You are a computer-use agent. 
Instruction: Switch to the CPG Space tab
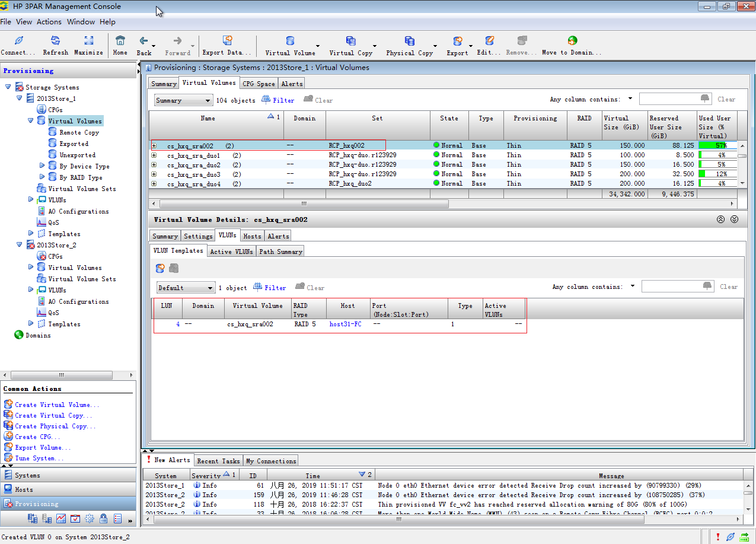(259, 84)
